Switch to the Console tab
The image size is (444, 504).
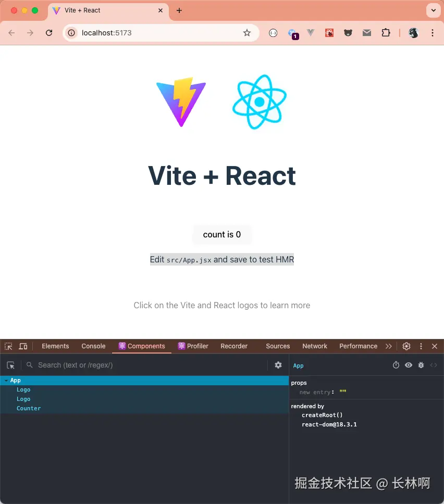coord(93,346)
